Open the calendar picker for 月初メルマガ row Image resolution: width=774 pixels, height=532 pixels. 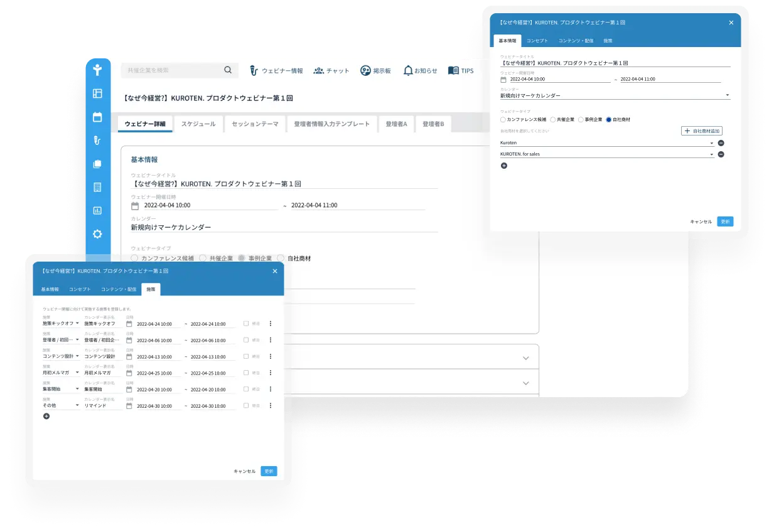click(129, 373)
